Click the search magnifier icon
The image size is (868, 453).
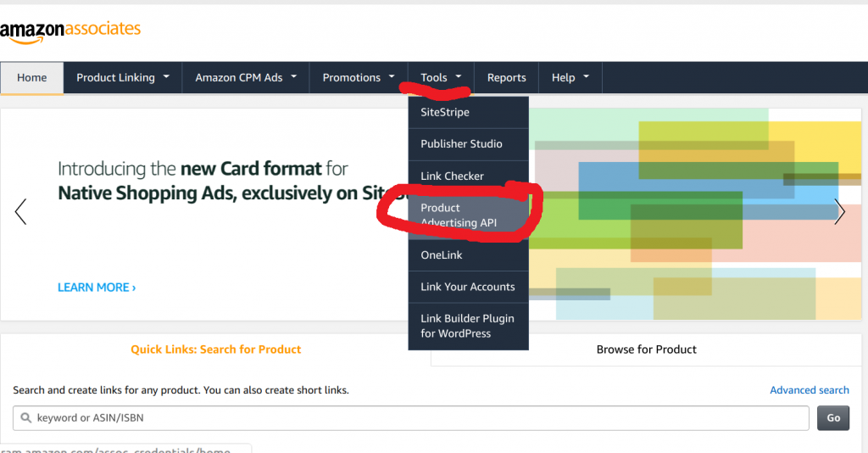pos(25,417)
